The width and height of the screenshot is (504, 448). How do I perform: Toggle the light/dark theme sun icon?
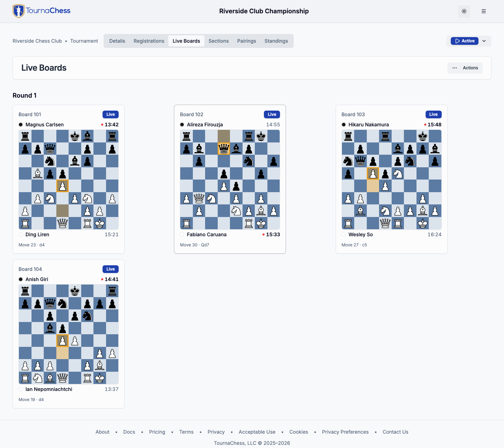[464, 11]
